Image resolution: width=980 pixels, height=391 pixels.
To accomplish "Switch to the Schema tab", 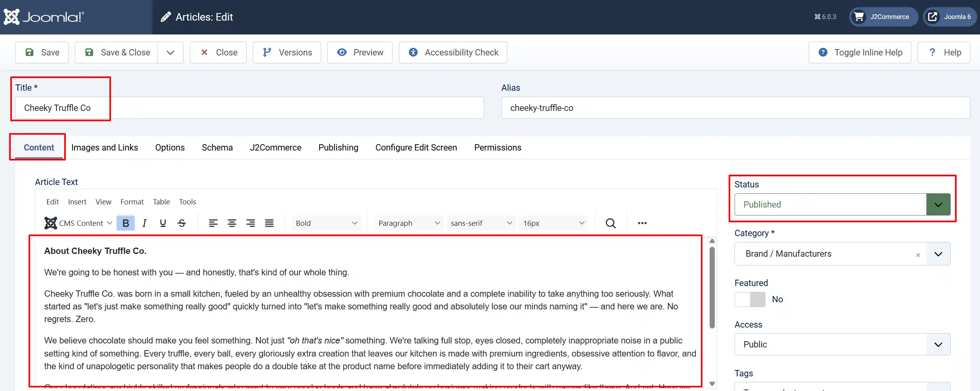I will pyautogui.click(x=217, y=147).
